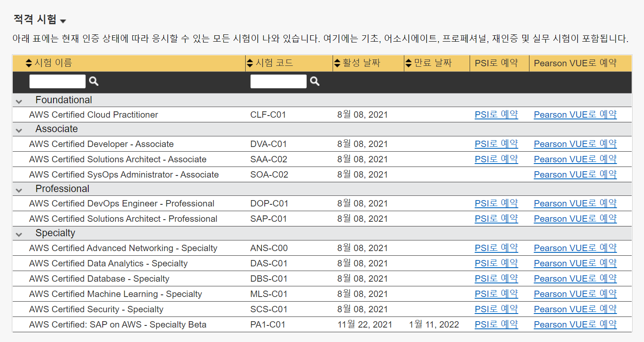The height and width of the screenshot is (342, 644).
Task: Collapse the Associate group
Action: (x=19, y=130)
